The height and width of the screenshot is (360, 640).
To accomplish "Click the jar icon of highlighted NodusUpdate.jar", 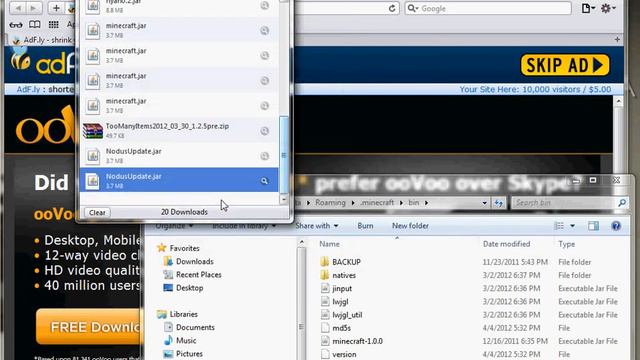I will click(x=93, y=181).
